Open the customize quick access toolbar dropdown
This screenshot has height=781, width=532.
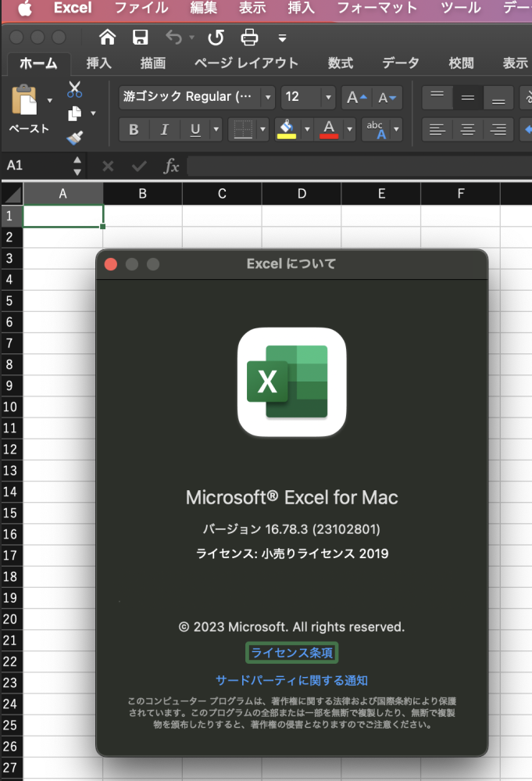tap(282, 38)
